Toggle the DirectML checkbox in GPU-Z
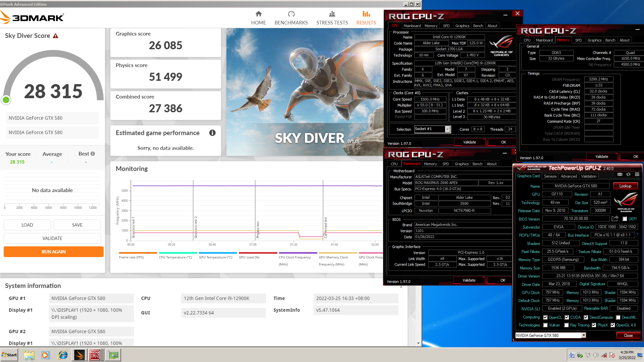This screenshot has width=644, height=362. (x=618, y=317)
